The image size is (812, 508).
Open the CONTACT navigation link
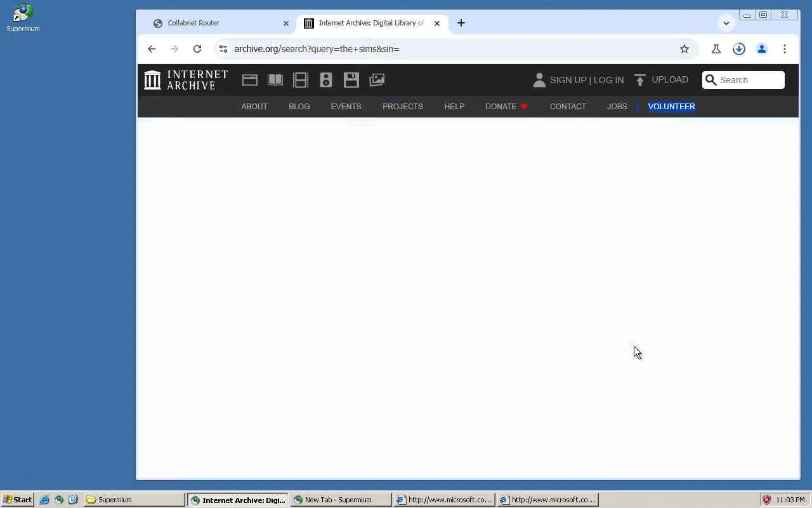click(x=568, y=107)
